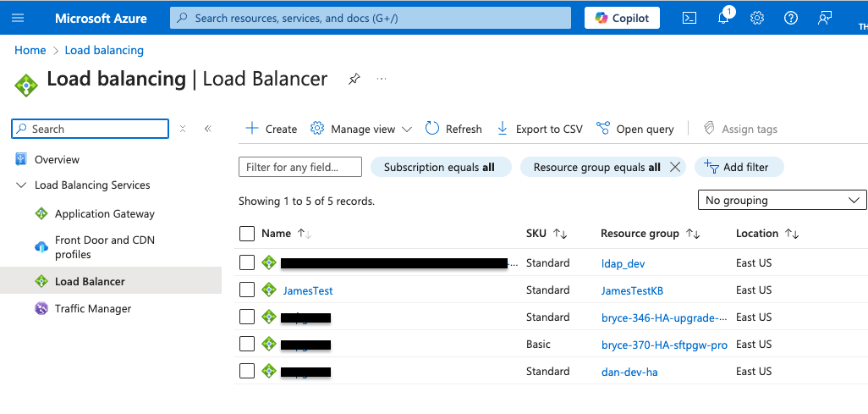The width and height of the screenshot is (868, 414).
Task: Open the JamesTestKB resource group link
Action: tap(632, 291)
